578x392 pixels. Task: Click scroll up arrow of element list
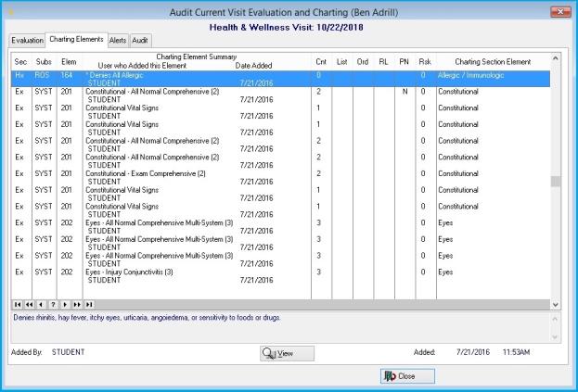pos(556,57)
